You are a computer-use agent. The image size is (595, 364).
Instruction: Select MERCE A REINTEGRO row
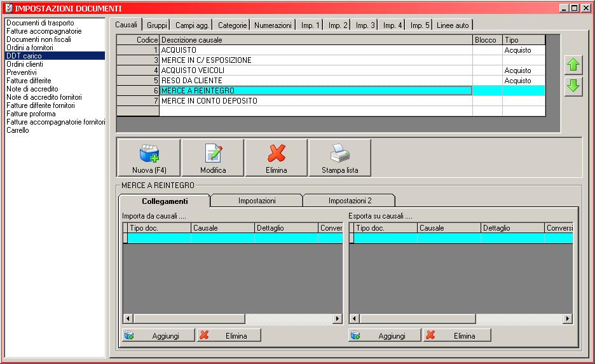point(331,91)
